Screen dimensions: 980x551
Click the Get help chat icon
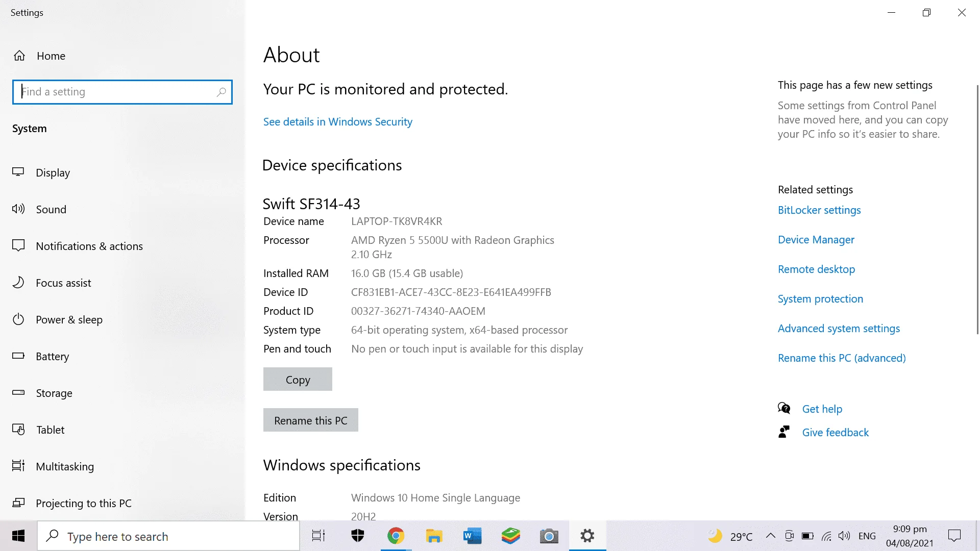click(x=784, y=408)
